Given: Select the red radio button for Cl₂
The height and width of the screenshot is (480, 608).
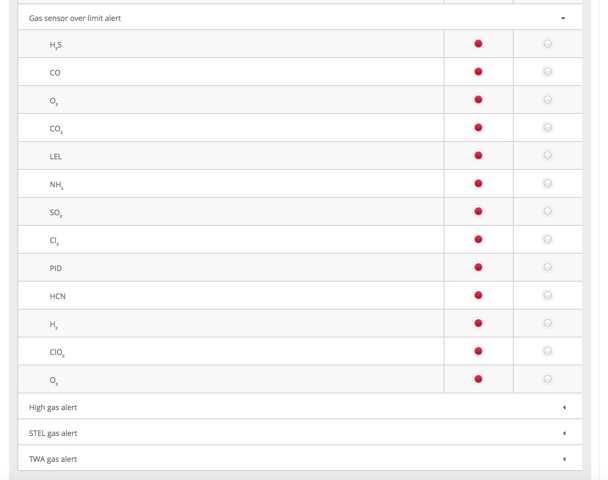Looking at the screenshot, I should [478, 239].
